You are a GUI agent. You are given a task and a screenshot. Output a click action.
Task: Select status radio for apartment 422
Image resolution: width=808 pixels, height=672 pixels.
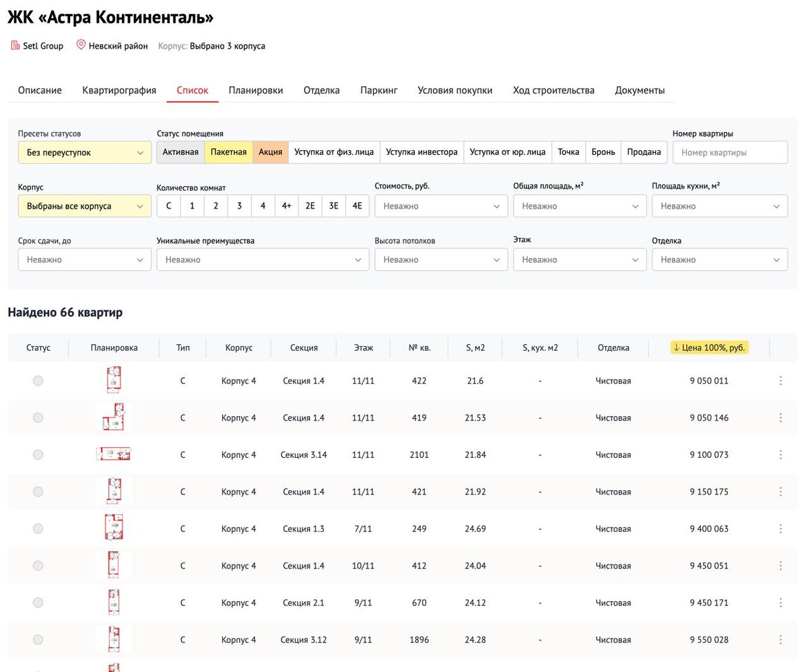point(38,380)
